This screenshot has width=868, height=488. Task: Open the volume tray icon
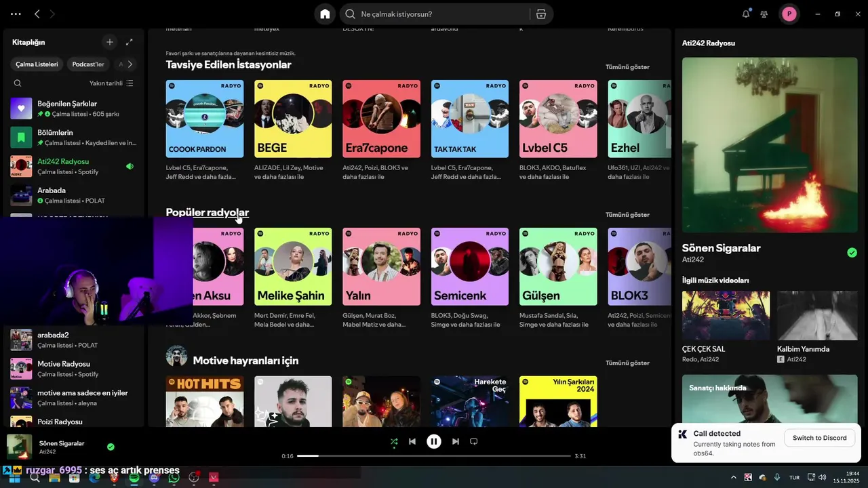coord(822,477)
